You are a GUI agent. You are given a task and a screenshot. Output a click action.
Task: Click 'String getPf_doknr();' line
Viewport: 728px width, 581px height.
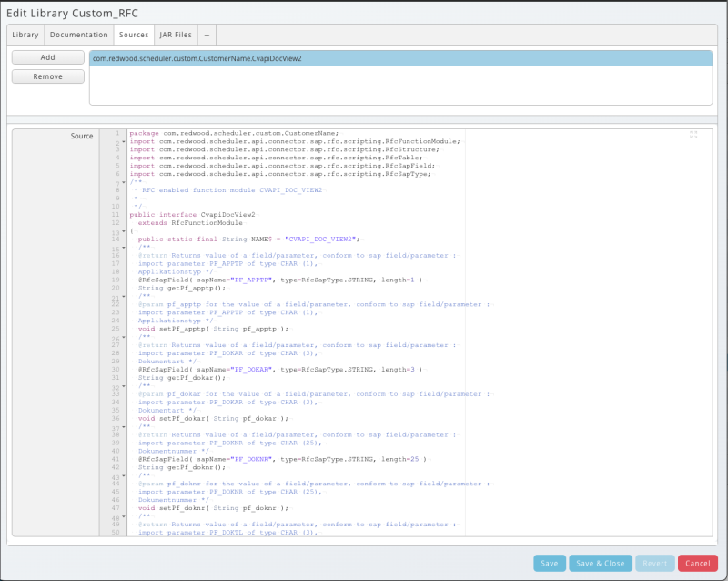point(181,467)
